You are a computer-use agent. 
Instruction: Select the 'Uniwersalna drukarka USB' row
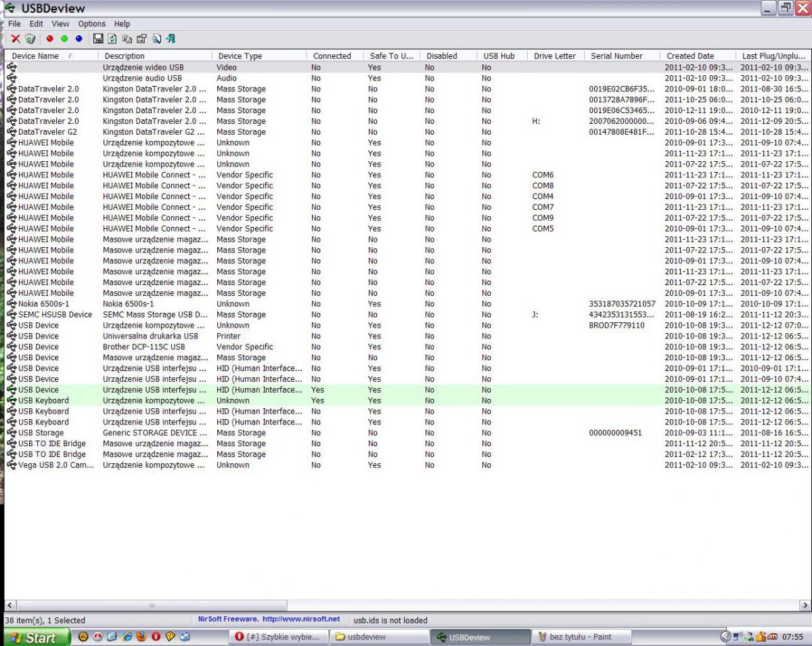pyautogui.click(x=408, y=336)
